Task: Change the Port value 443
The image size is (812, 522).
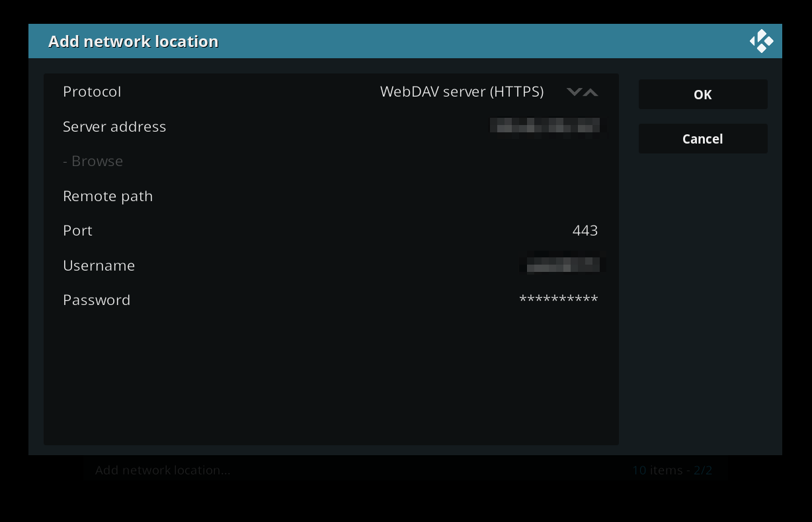Action: point(585,230)
